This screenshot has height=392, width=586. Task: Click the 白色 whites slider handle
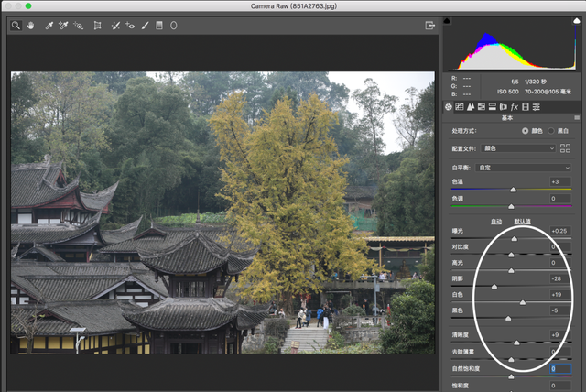[523, 302]
